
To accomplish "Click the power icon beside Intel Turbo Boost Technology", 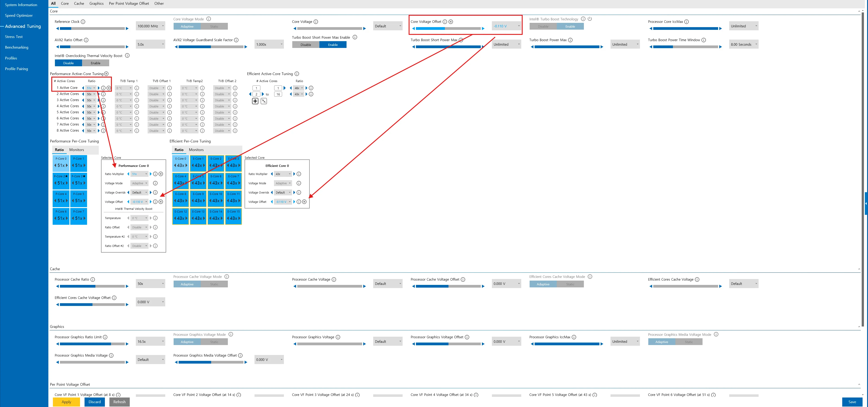I will pos(590,19).
